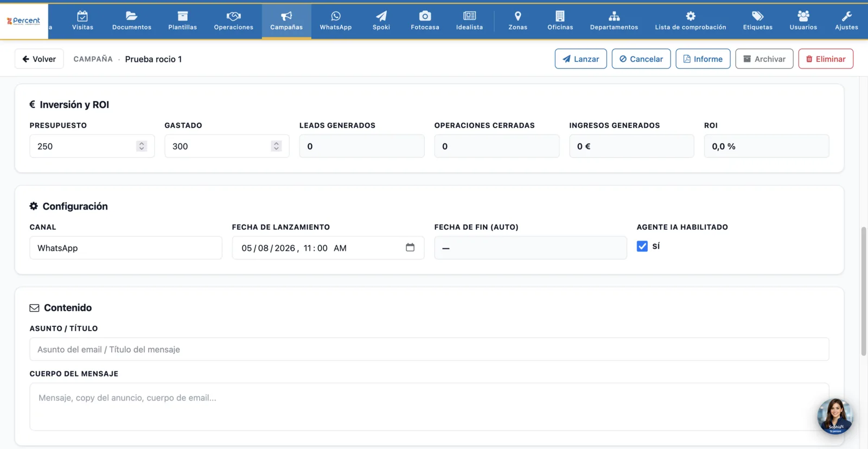868x449 pixels.
Task: Open the calendar picker in Fecha de lanzamiento
Action: (x=410, y=248)
